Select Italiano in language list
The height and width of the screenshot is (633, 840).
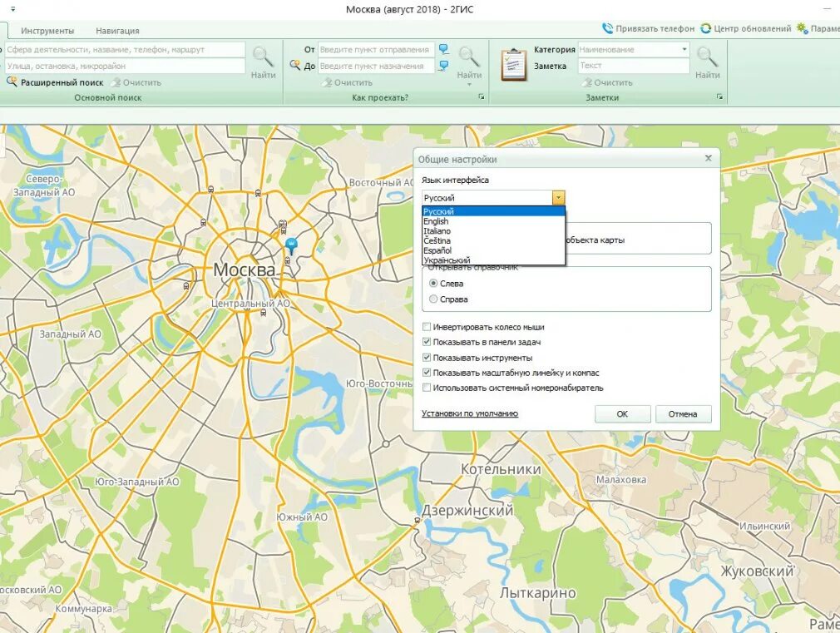pyautogui.click(x=493, y=230)
